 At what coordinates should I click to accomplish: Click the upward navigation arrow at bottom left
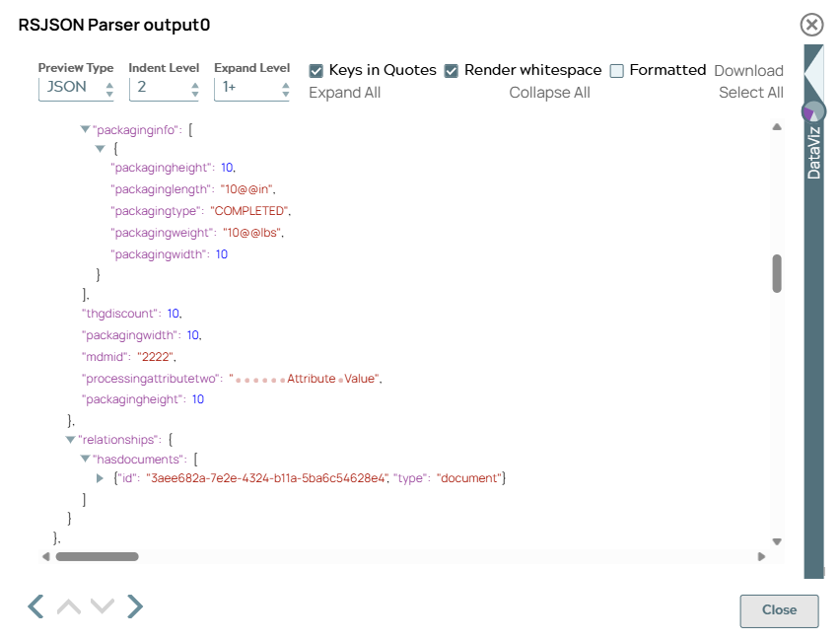pos(68,606)
